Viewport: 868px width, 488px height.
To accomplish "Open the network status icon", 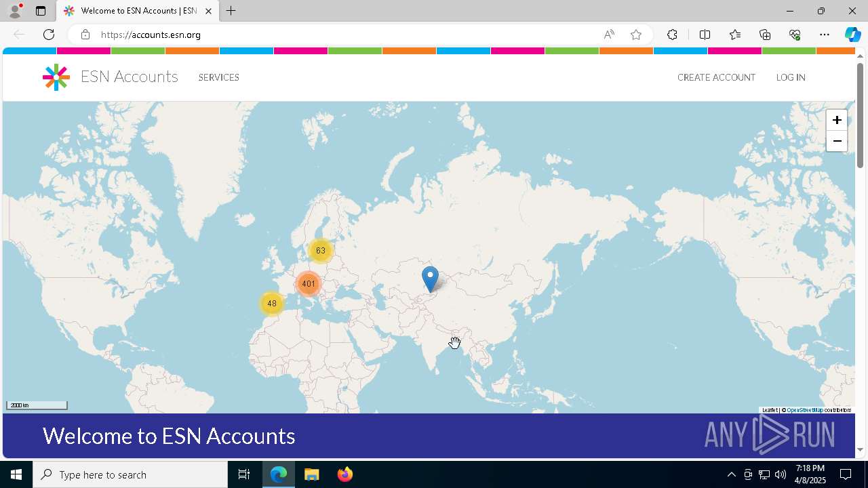I will click(x=764, y=474).
